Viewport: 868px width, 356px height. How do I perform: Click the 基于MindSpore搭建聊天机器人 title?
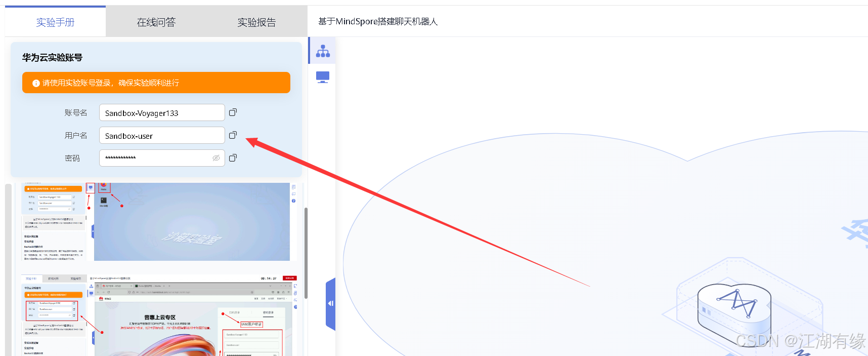click(x=378, y=21)
